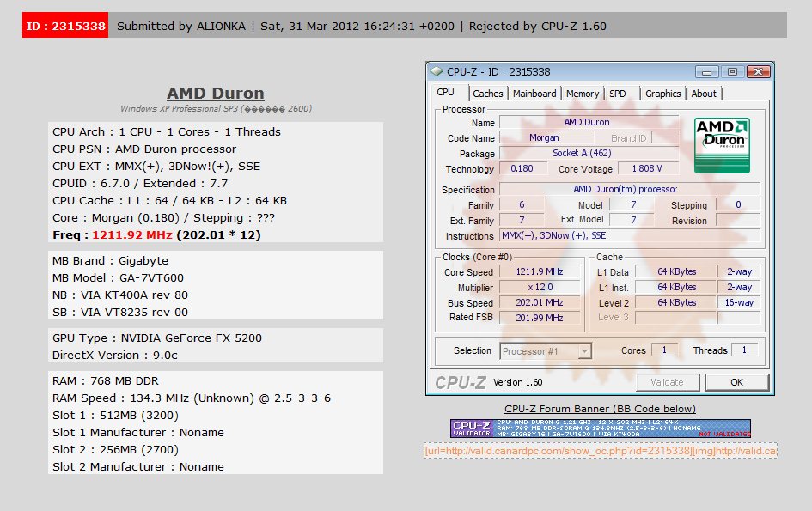Switch to the Caches tab
Viewport: 812px width, 511px height.
pos(487,94)
